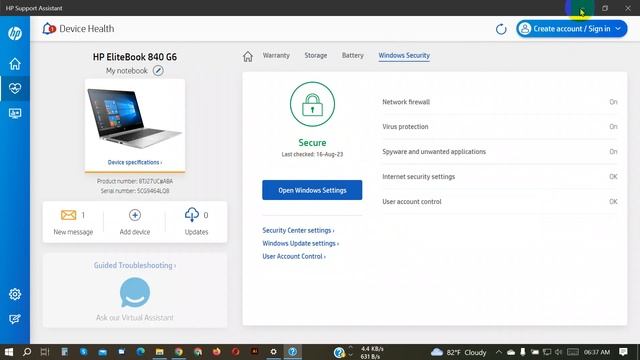Click the Serial number text
The height and width of the screenshot is (360, 640).
coord(135,191)
